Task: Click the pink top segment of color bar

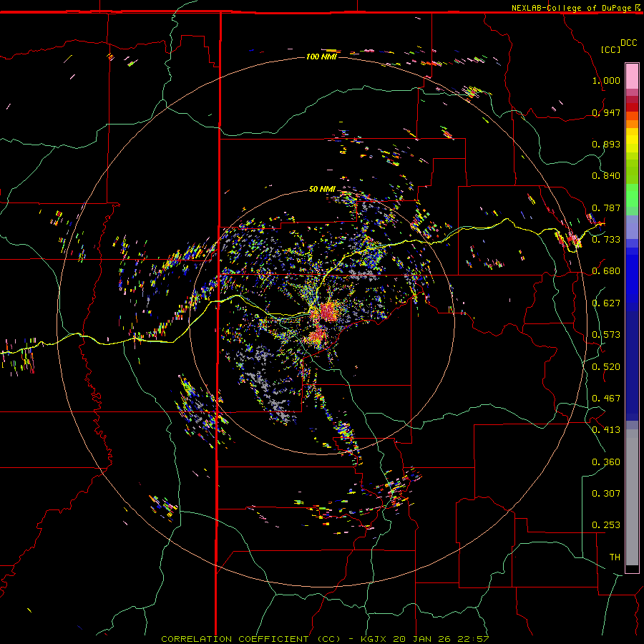Action: pyautogui.click(x=632, y=76)
